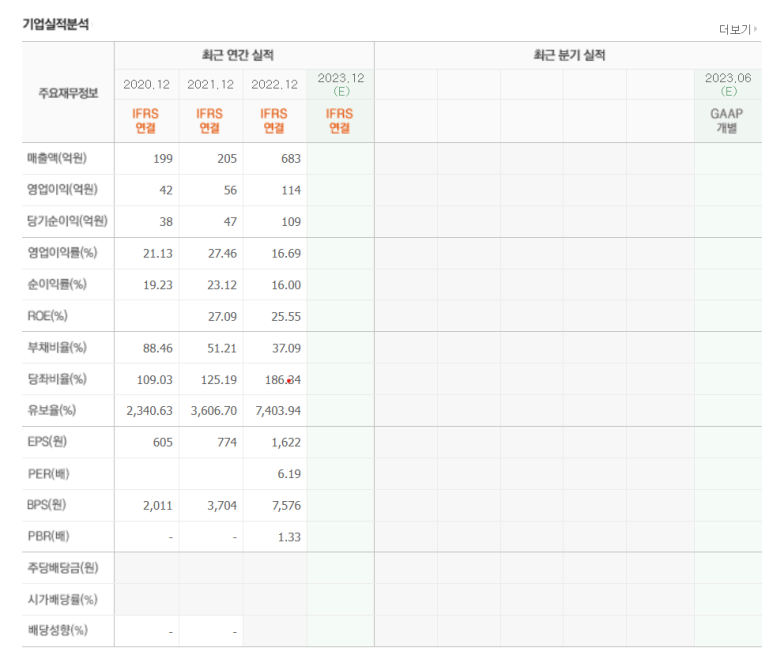Select operating margin value 27.46

tap(222, 253)
